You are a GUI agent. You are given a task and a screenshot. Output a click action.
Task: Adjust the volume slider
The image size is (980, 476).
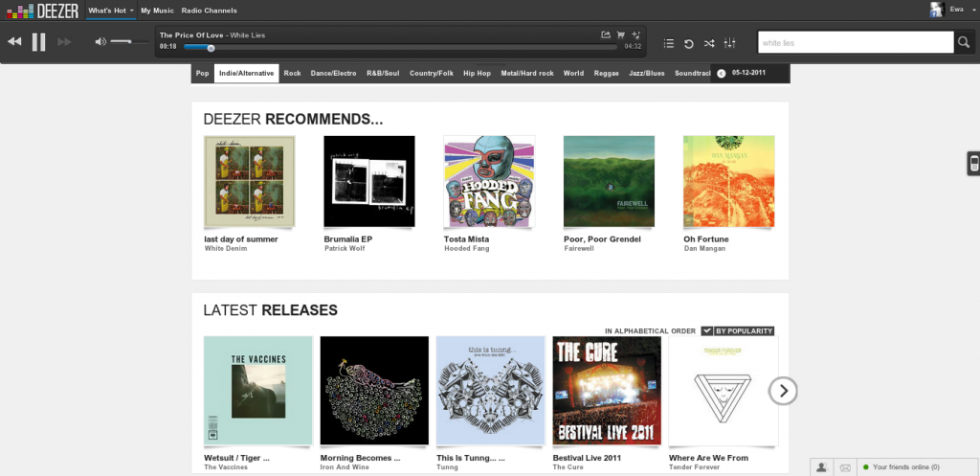[129, 42]
